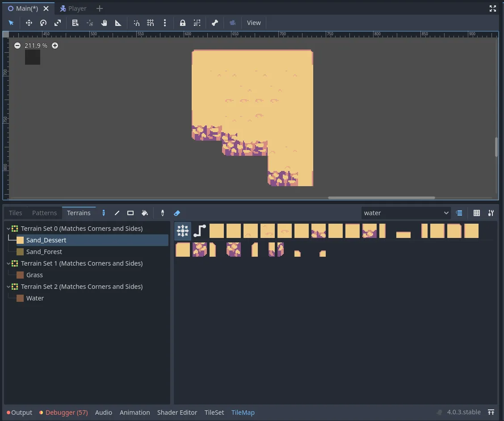Toggle the Eraser tool
The image size is (504, 421).
coord(177,213)
